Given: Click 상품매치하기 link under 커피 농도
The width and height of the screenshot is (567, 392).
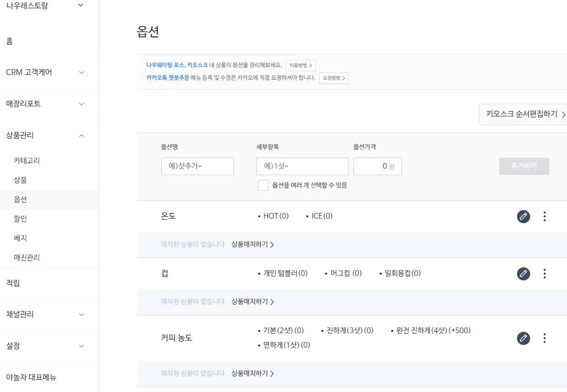Looking at the screenshot, I should click(x=252, y=374).
